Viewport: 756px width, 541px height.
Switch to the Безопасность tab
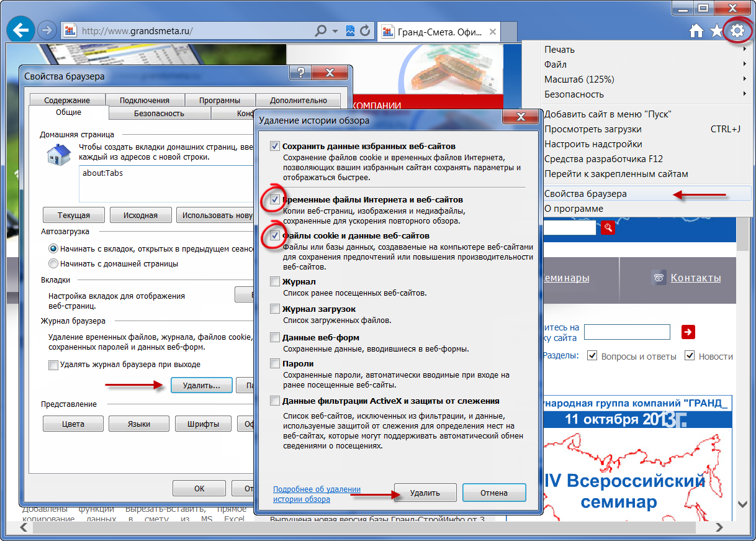pyautogui.click(x=159, y=113)
